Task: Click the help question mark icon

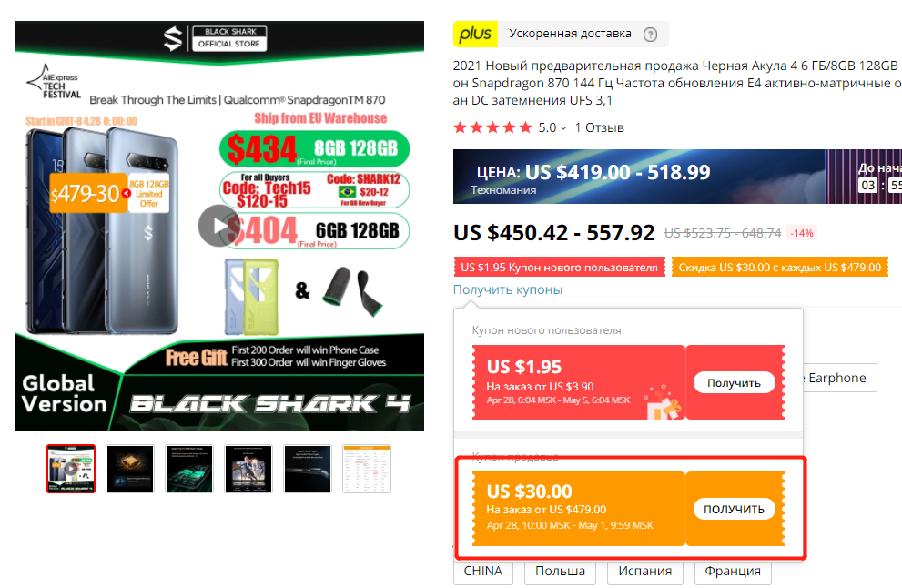Action: [x=650, y=35]
